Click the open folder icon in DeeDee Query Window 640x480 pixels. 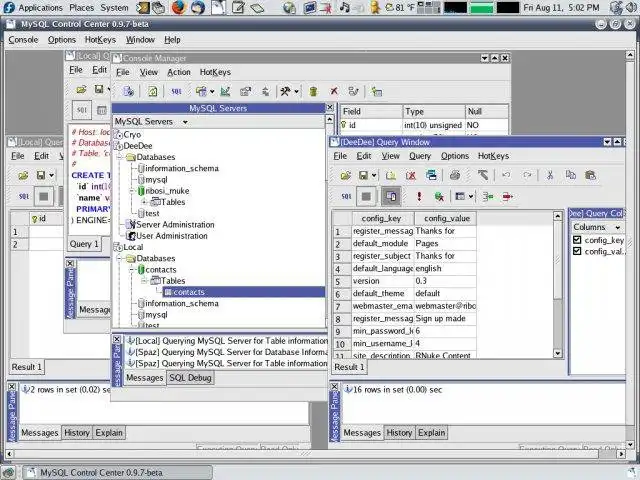[x=345, y=175]
